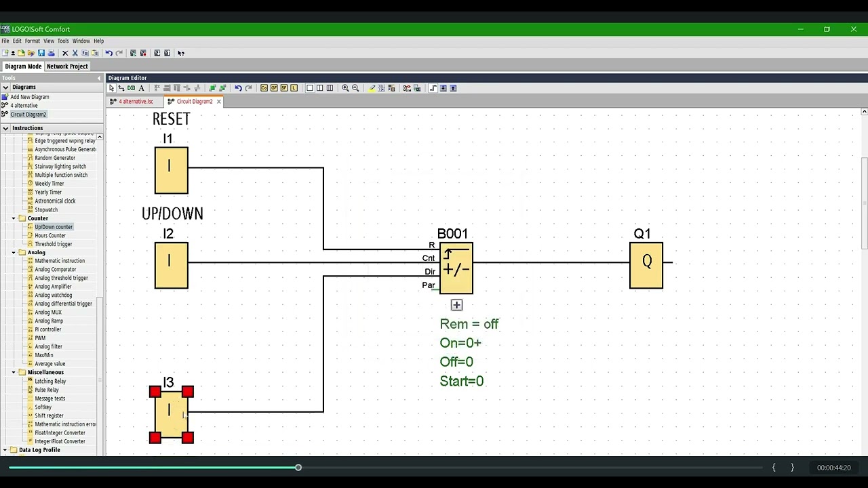Open the File menu
Viewport: 868px width, 488px height.
(5, 41)
